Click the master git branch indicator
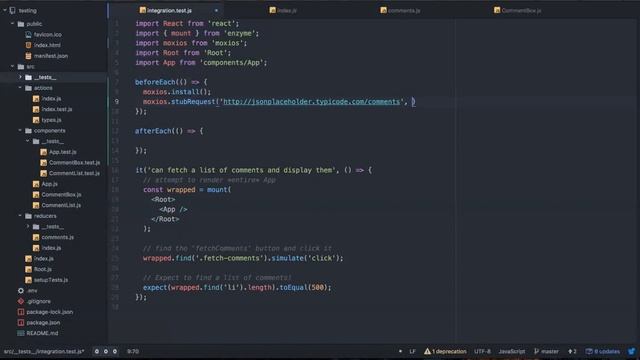 click(546, 351)
